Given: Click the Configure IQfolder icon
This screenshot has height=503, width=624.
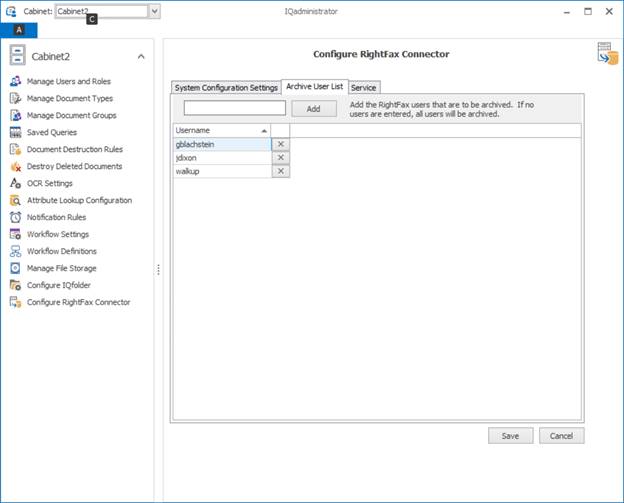Looking at the screenshot, I should pyautogui.click(x=15, y=285).
